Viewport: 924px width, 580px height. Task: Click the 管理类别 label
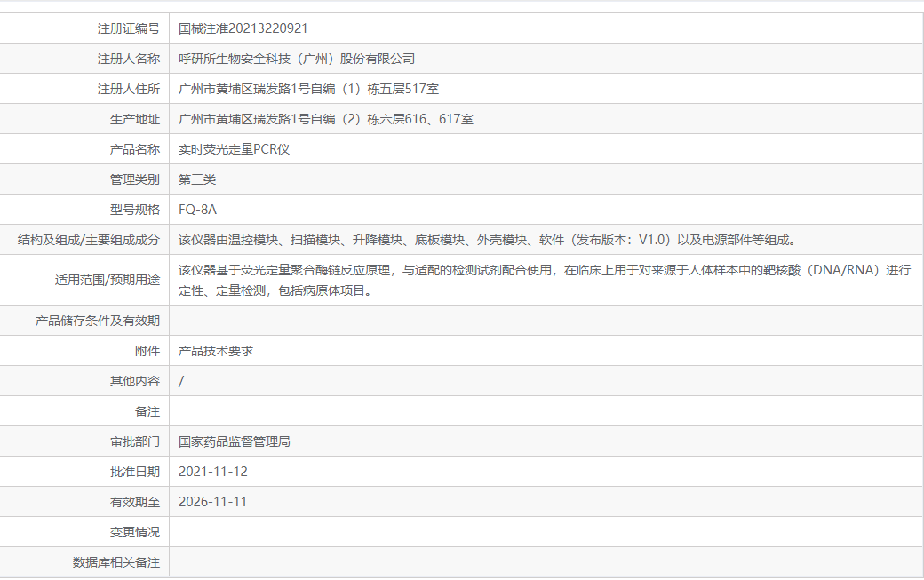click(135, 179)
